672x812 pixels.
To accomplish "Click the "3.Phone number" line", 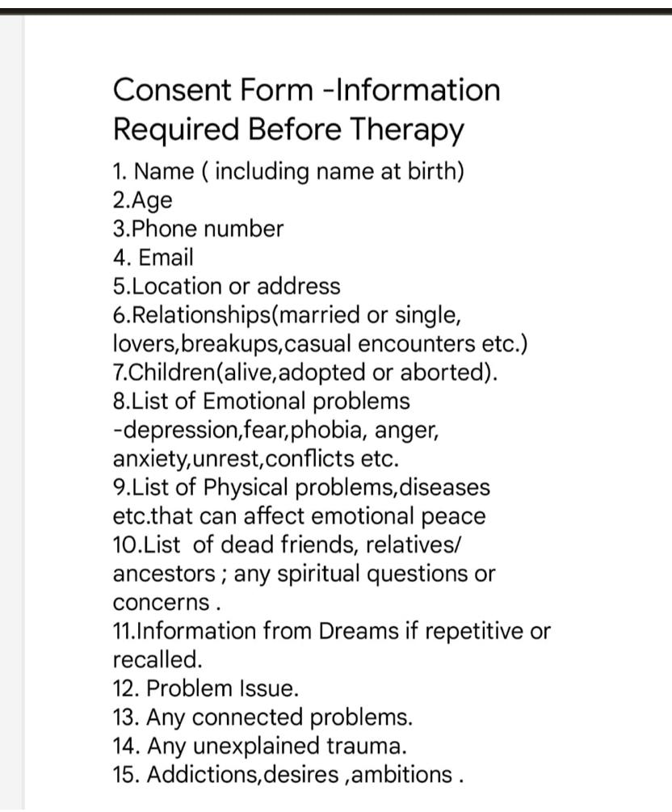I will 198,229.
